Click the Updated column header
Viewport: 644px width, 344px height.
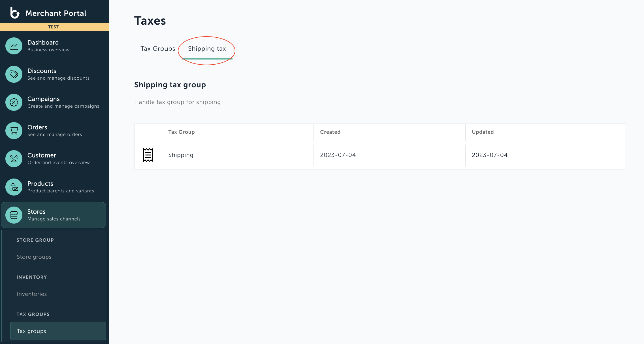(483, 132)
